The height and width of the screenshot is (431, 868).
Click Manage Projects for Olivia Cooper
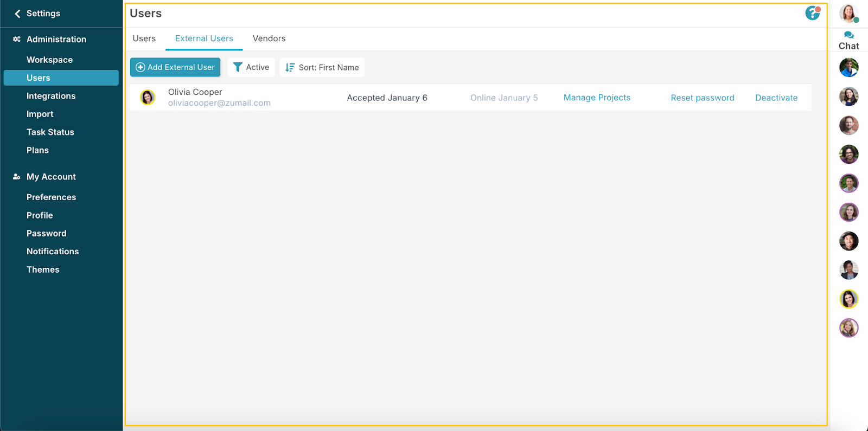597,98
